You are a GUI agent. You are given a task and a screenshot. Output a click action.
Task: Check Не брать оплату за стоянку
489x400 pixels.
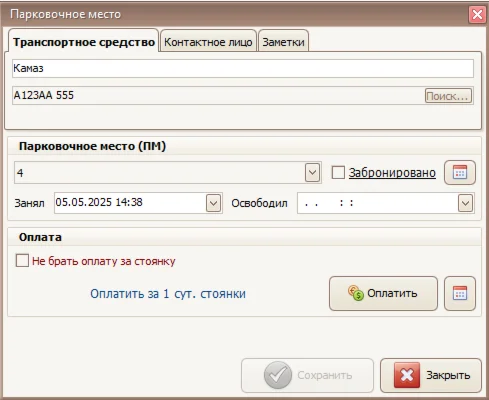point(22,261)
